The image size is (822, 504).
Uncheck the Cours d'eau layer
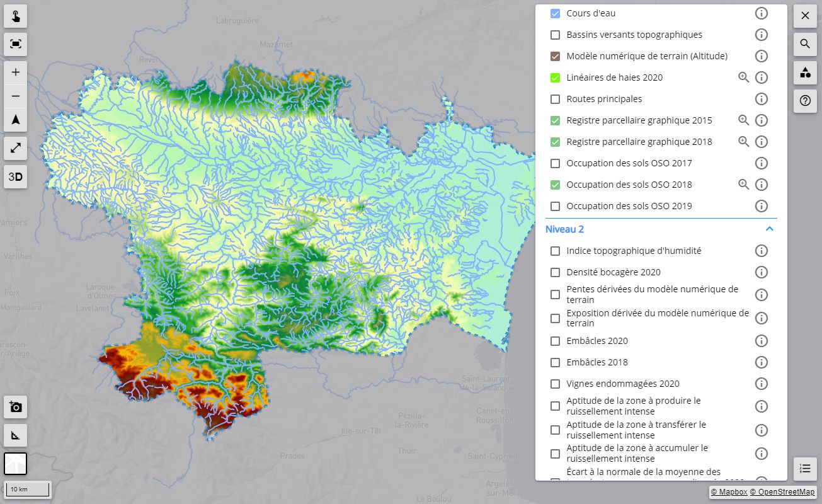[x=555, y=13]
